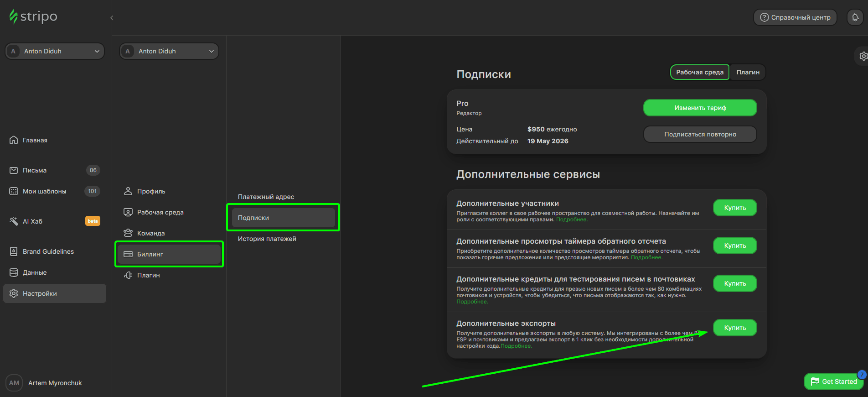Open Письма envelope icon

(14, 170)
